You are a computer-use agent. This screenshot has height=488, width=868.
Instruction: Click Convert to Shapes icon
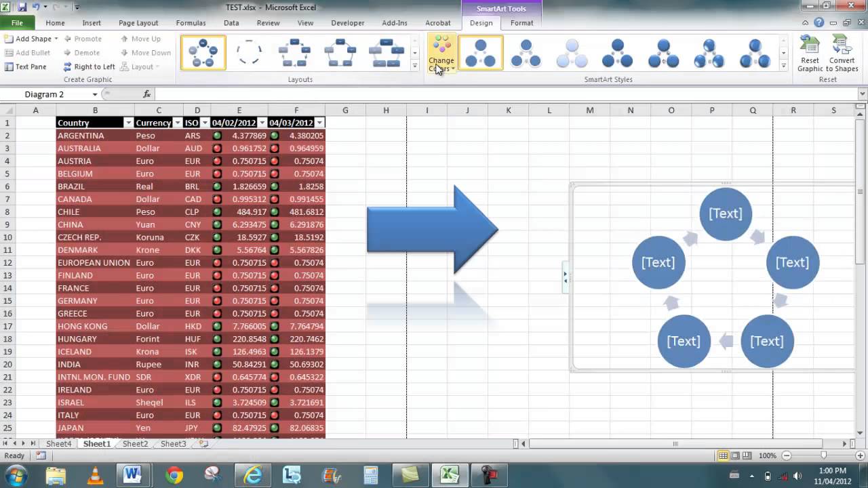(x=842, y=54)
